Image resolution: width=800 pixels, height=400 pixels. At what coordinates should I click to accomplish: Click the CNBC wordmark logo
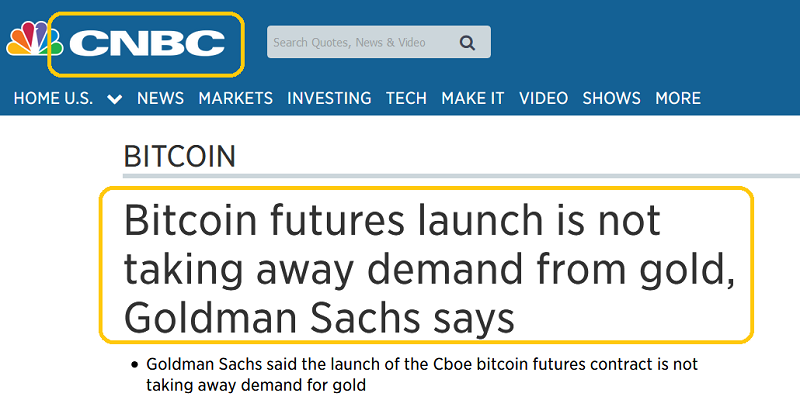(x=147, y=43)
